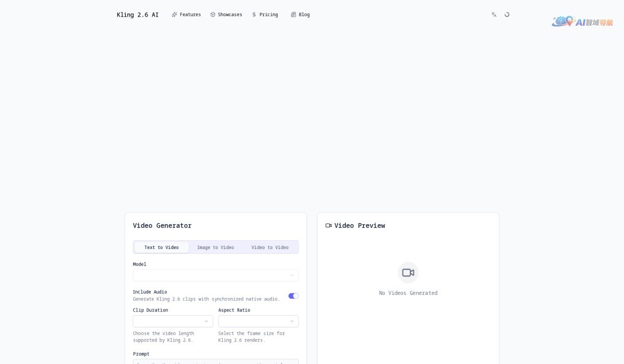The height and width of the screenshot is (364, 624).
Task: Click inside the Prompt text field
Action: [215, 361]
